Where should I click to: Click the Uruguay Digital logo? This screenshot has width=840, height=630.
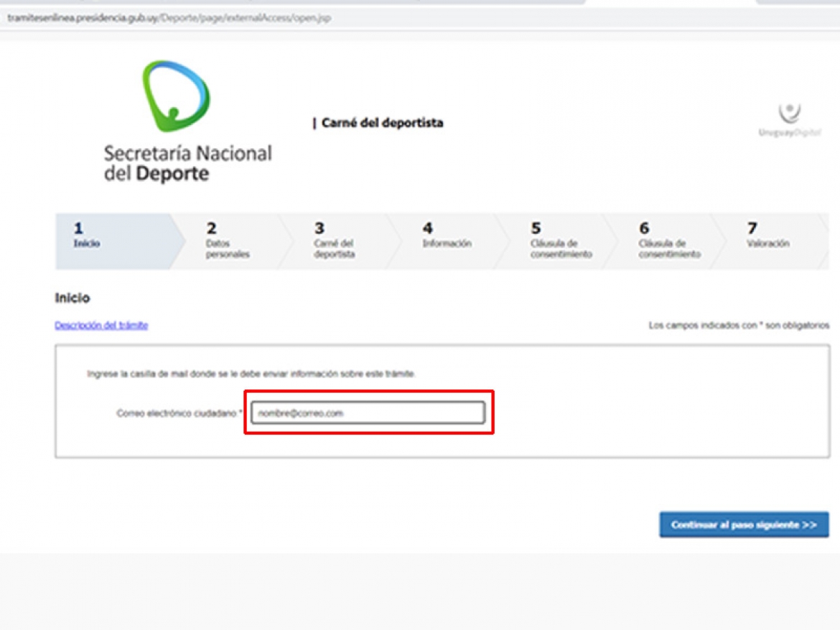(x=790, y=120)
